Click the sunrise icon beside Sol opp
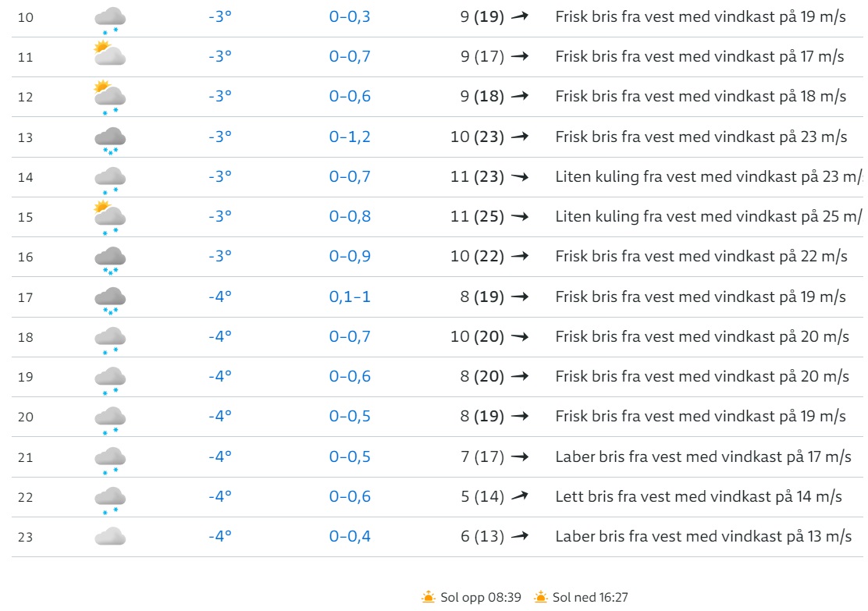The height and width of the screenshot is (611, 868). point(429,597)
